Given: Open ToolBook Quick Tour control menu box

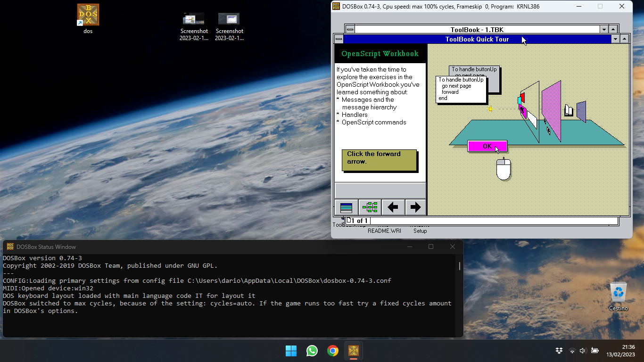Looking at the screenshot, I should pyautogui.click(x=339, y=39).
